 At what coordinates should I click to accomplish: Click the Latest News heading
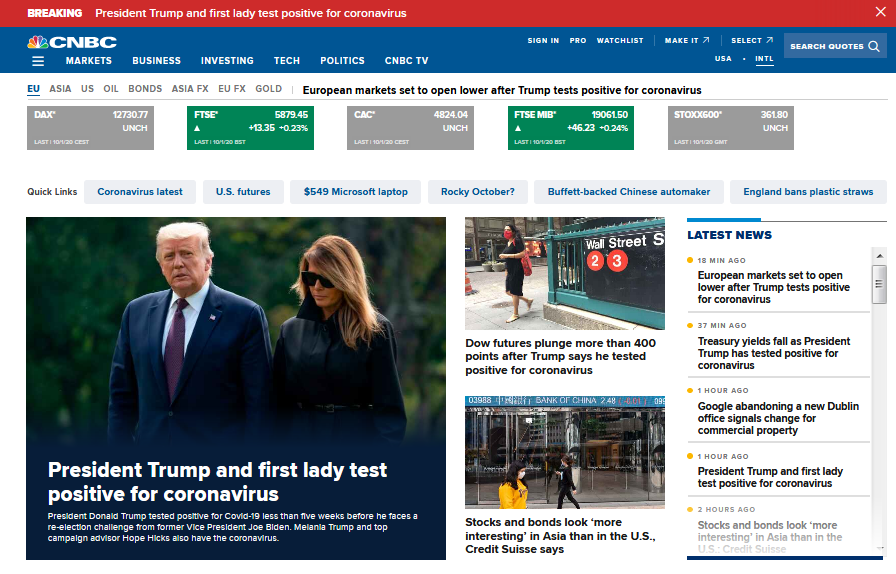[x=729, y=235]
